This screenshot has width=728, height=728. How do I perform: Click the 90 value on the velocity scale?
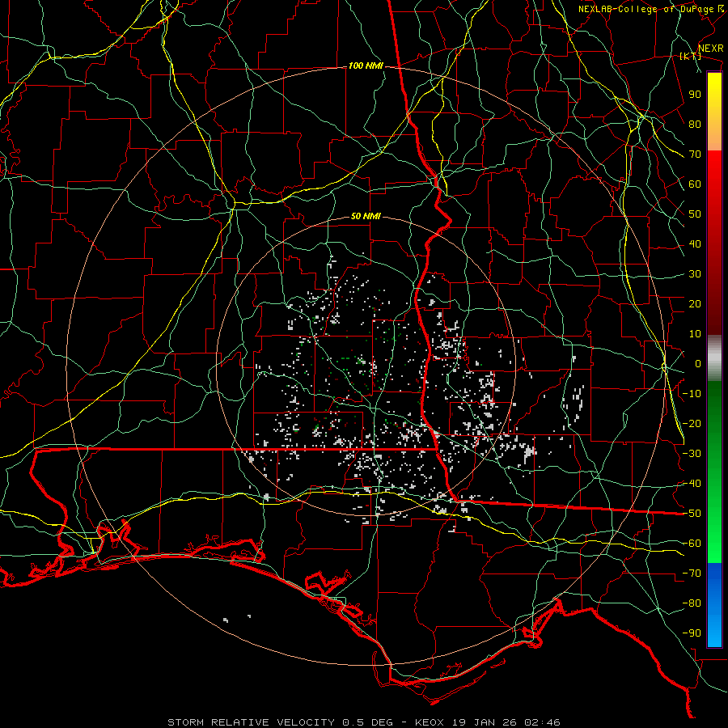695,95
